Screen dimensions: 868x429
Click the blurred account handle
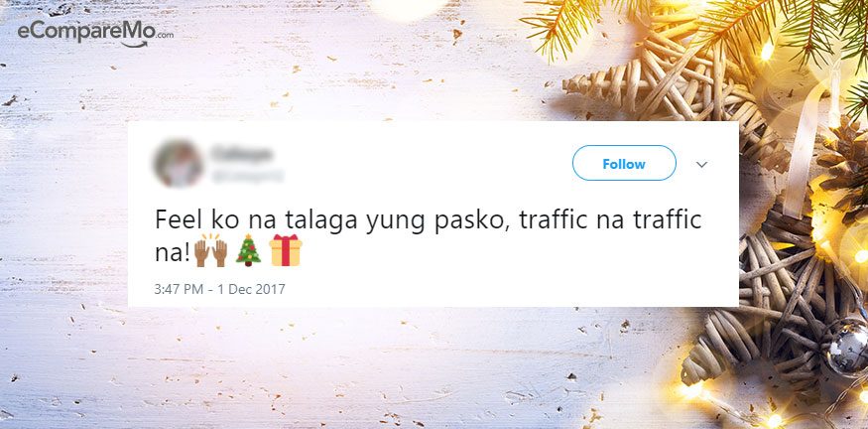(x=247, y=177)
